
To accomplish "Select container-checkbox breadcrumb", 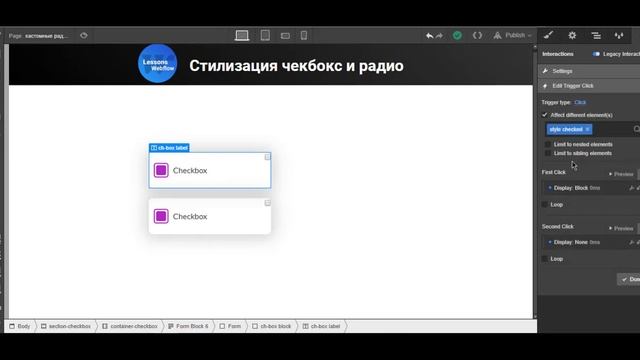I will click(x=130, y=326).
